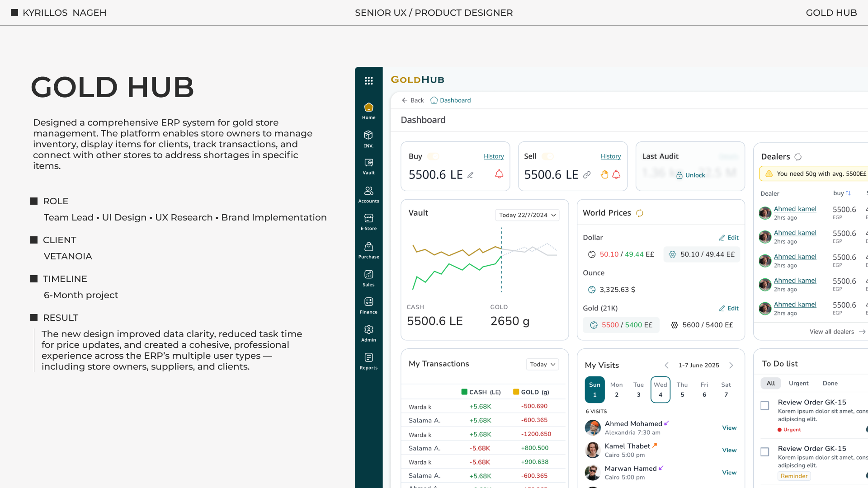Image resolution: width=868 pixels, height=488 pixels.
Task: Click the green CASH (LE) legend swatch
Action: 464,392
